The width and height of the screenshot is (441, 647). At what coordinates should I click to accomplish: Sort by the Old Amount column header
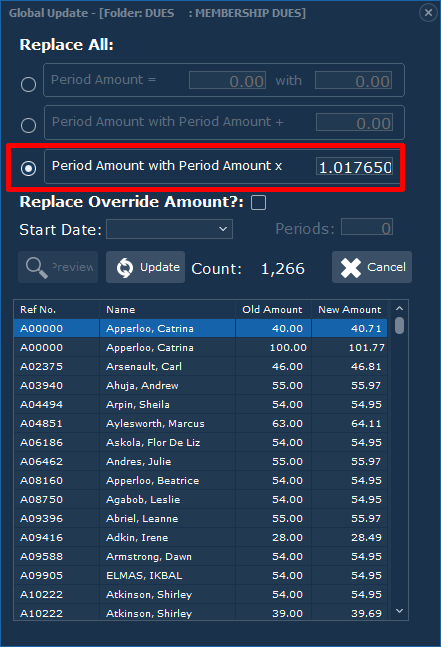(x=274, y=309)
